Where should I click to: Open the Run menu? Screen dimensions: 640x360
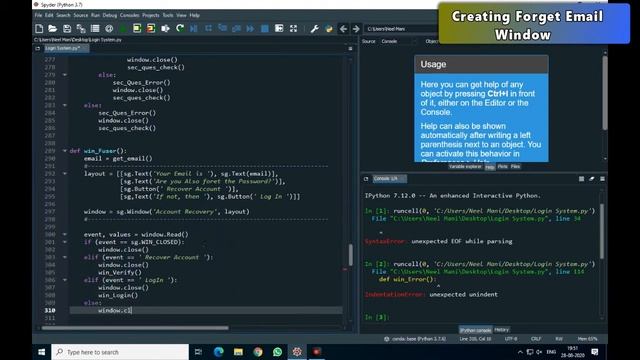point(95,15)
